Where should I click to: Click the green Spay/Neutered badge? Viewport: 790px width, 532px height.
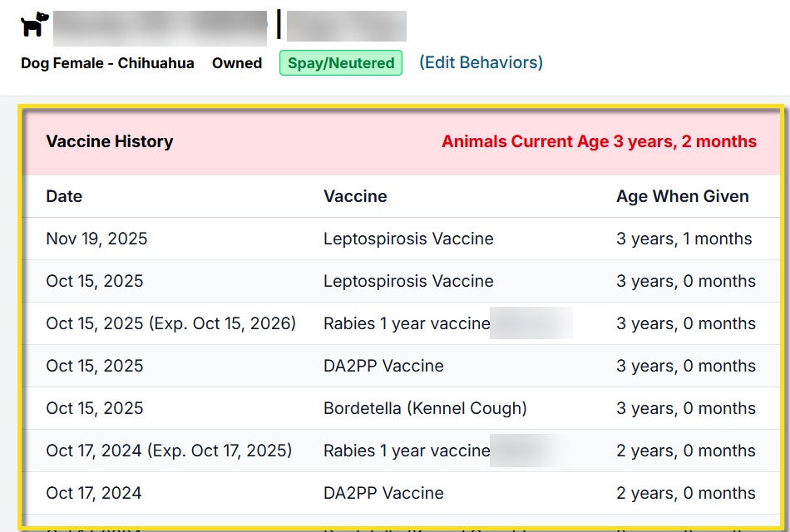pos(341,63)
